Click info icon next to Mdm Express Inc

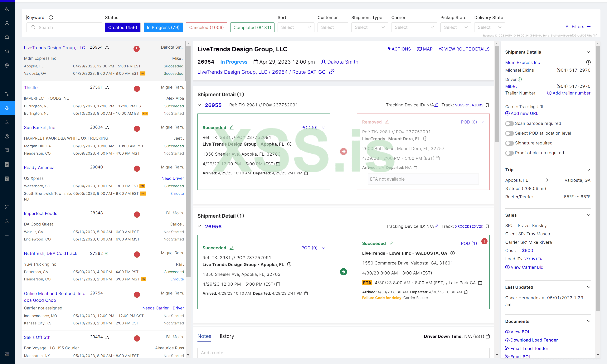(588, 62)
